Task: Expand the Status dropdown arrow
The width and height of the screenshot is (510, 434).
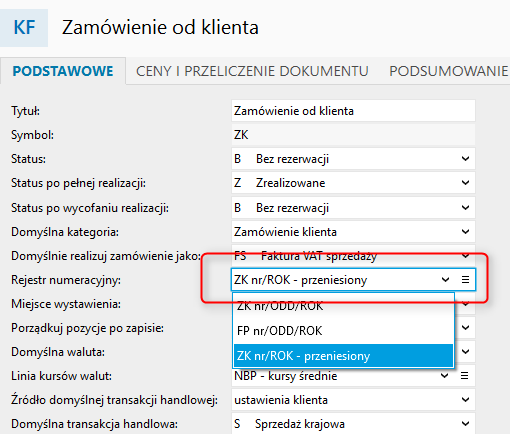Action: (x=465, y=159)
